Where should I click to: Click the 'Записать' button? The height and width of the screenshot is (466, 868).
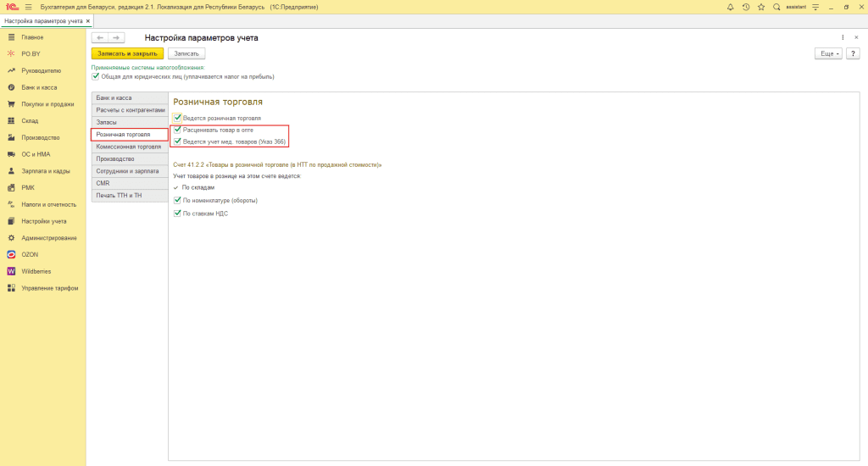pos(186,53)
